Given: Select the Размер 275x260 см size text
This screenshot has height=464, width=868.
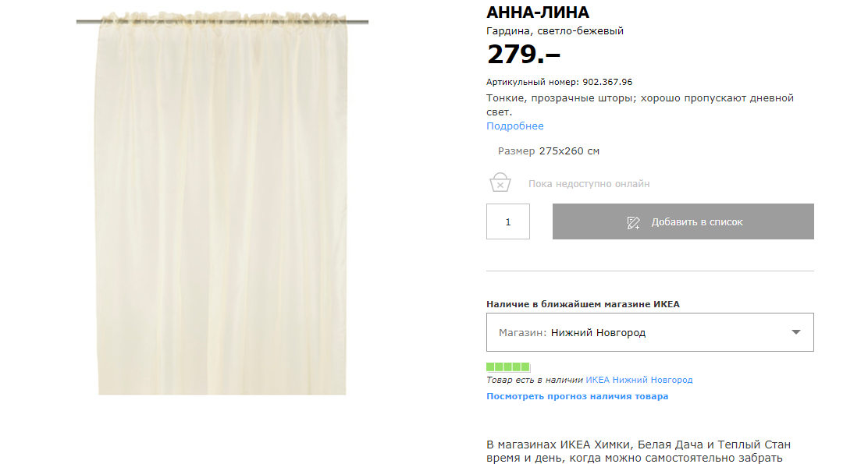Looking at the screenshot, I should [x=549, y=151].
